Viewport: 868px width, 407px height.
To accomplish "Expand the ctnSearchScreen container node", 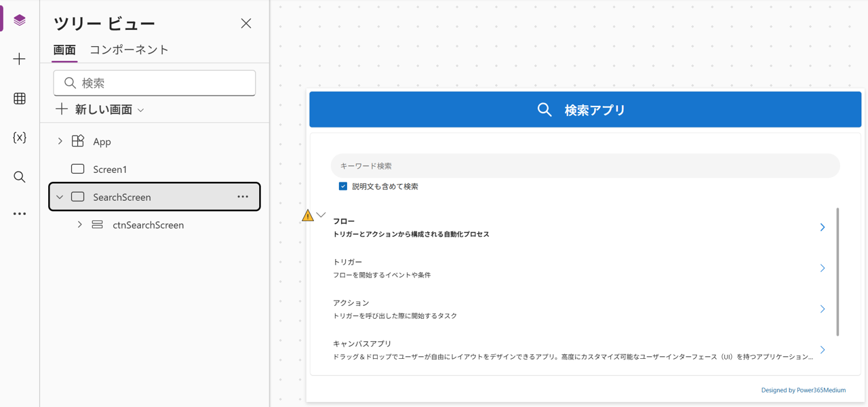I will [x=80, y=225].
